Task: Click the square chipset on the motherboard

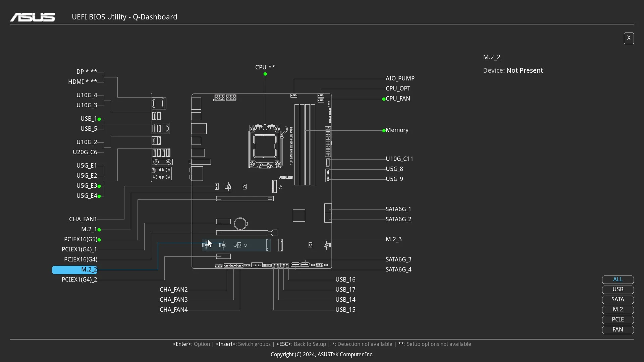Action: (299, 215)
